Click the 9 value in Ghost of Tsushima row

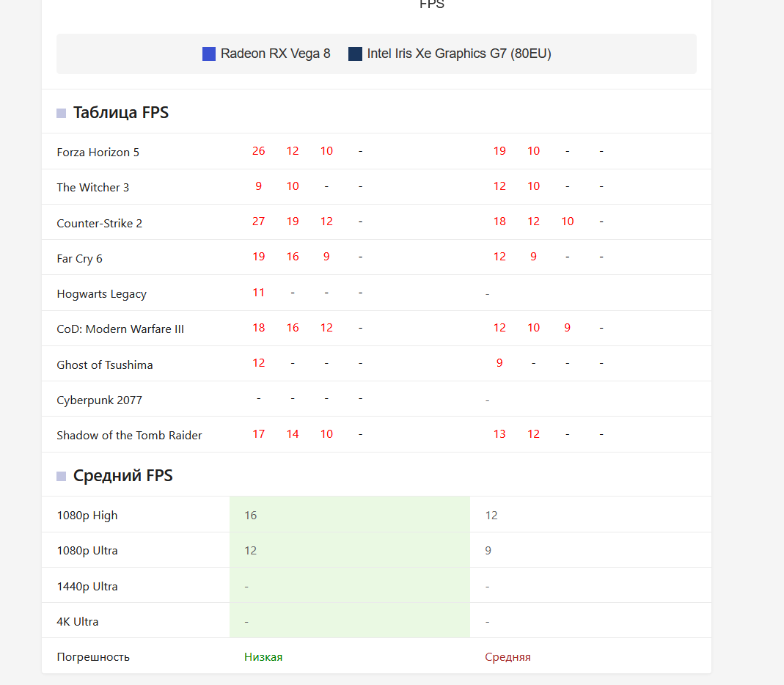(x=499, y=363)
